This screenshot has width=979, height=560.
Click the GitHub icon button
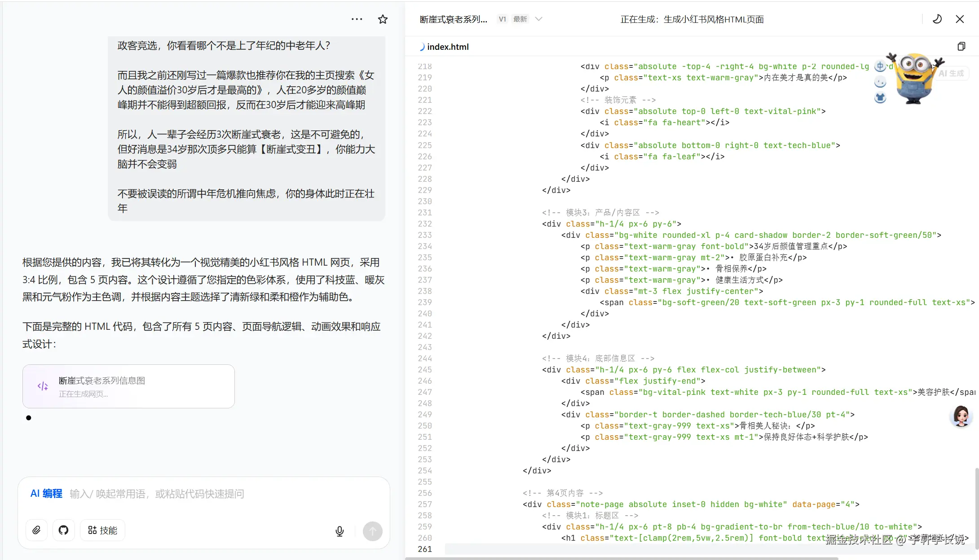(64, 530)
